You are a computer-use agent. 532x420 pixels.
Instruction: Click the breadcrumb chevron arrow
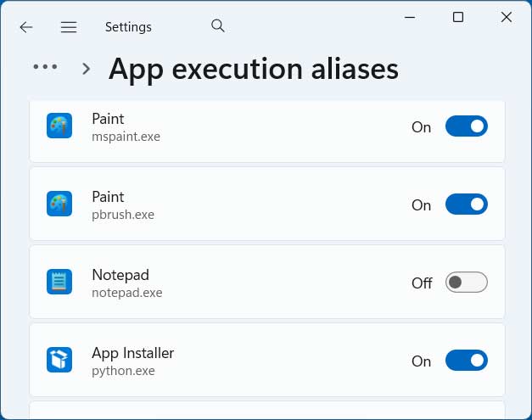click(86, 69)
